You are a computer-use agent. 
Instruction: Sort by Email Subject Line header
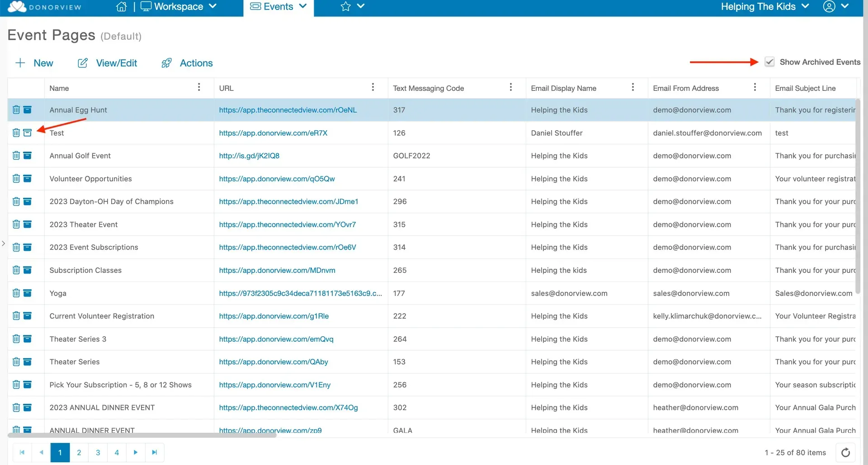[x=805, y=88]
